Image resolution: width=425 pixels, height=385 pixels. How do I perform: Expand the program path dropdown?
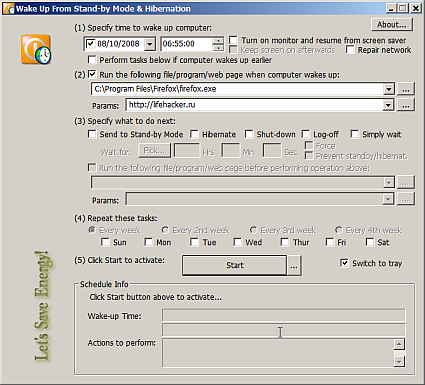tap(388, 89)
